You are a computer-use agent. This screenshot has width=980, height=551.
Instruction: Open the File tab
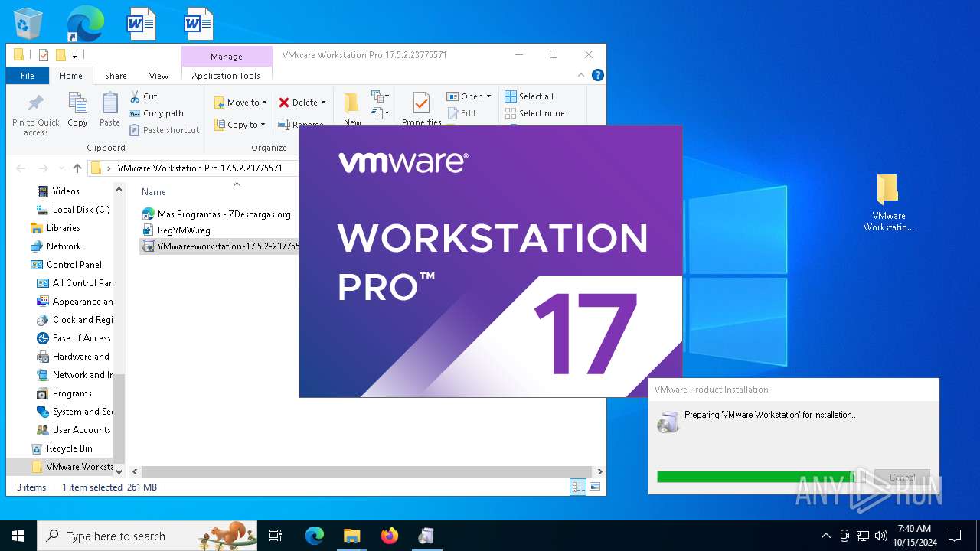(27, 76)
